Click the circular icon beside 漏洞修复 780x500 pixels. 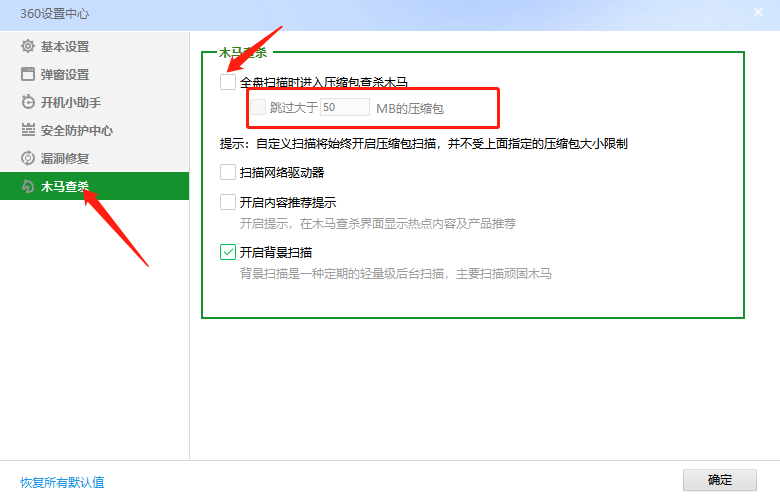(28, 158)
